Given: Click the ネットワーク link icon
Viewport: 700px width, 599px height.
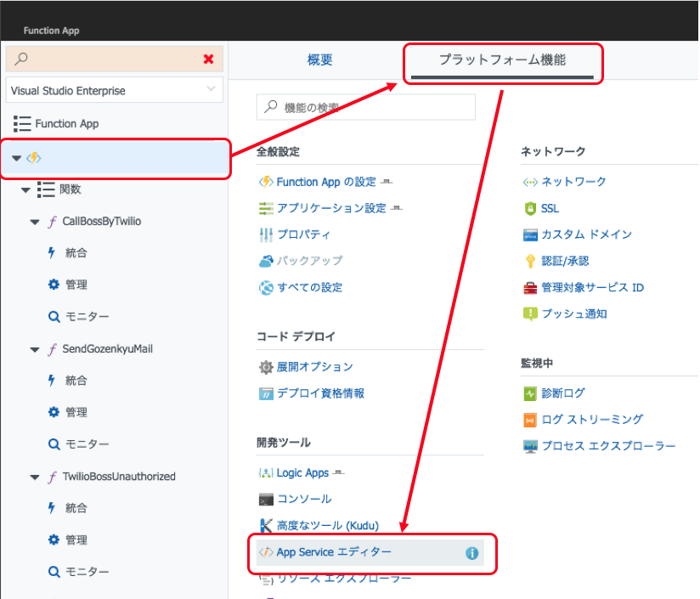Looking at the screenshot, I should (530, 182).
